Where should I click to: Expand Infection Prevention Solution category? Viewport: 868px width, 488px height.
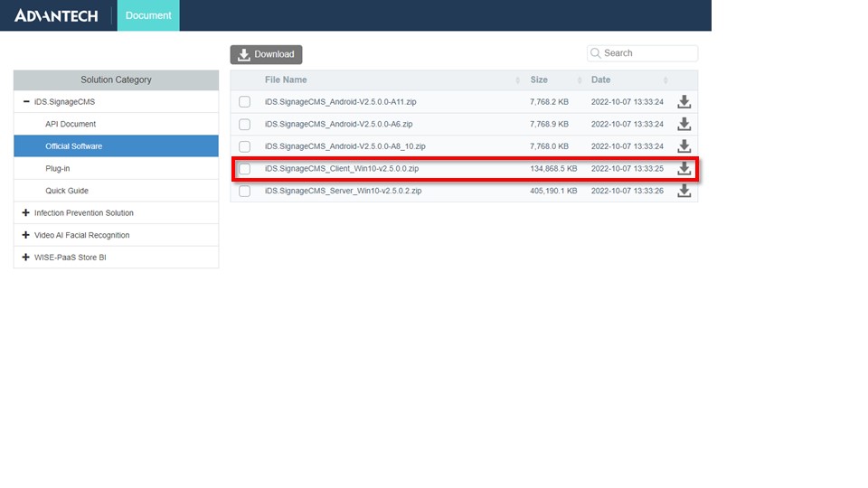click(26, 213)
